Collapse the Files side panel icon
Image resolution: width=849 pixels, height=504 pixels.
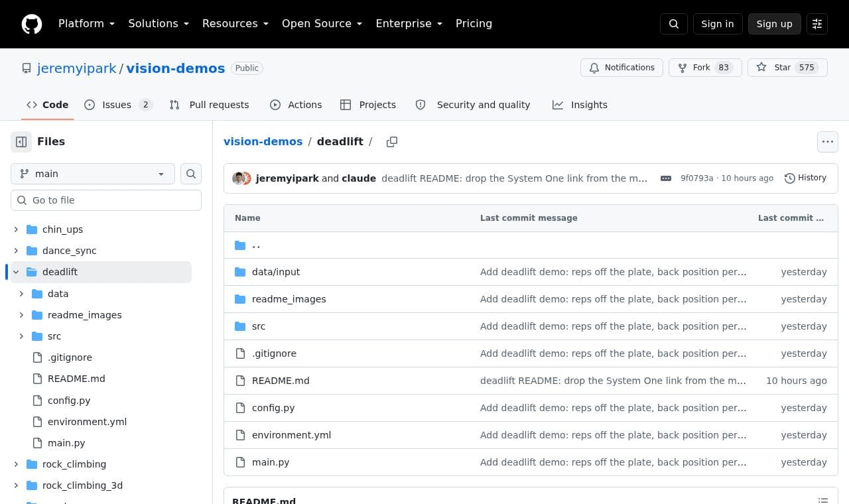pos(21,142)
